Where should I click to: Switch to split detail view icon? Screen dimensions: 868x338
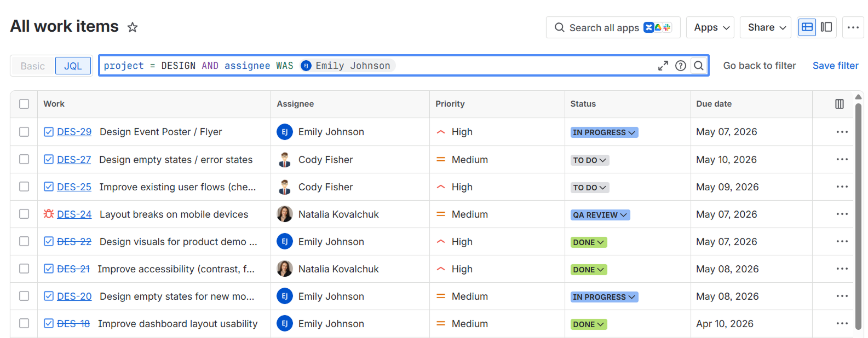[x=826, y=27]
